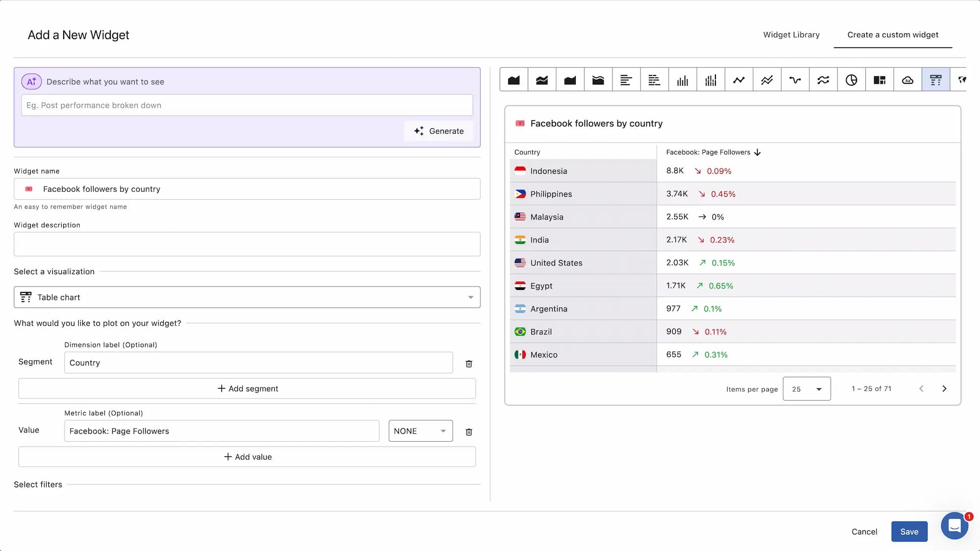The width and height of the screenshot is (980, 551).
Task: Choose the horizontal bar chart icon
Action: [626, 79]
